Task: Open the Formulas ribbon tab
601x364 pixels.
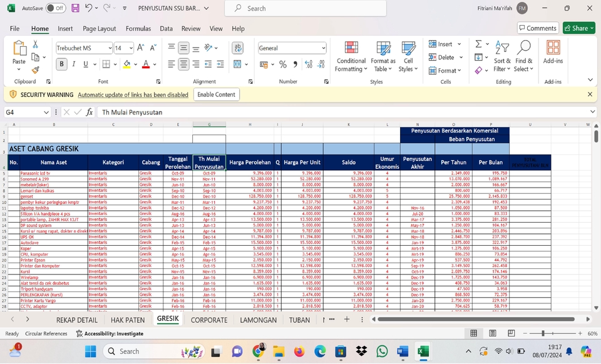Action: click(138, 29)
